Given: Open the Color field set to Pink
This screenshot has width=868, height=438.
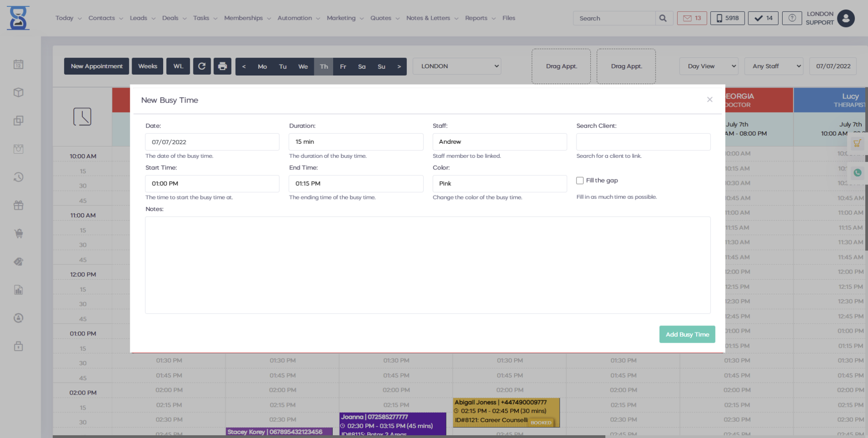Looking at the screenshot, I should pos(499,184).
